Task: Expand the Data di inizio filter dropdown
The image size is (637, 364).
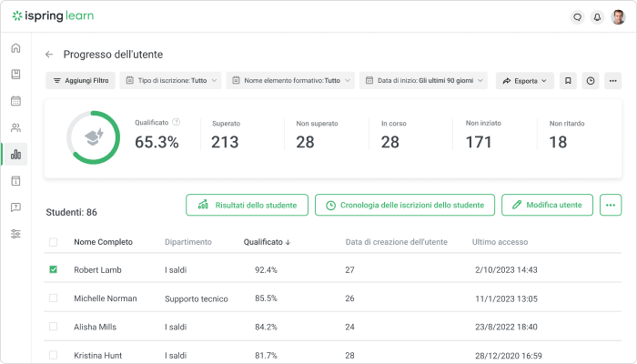Action: [x=423, y=81]
